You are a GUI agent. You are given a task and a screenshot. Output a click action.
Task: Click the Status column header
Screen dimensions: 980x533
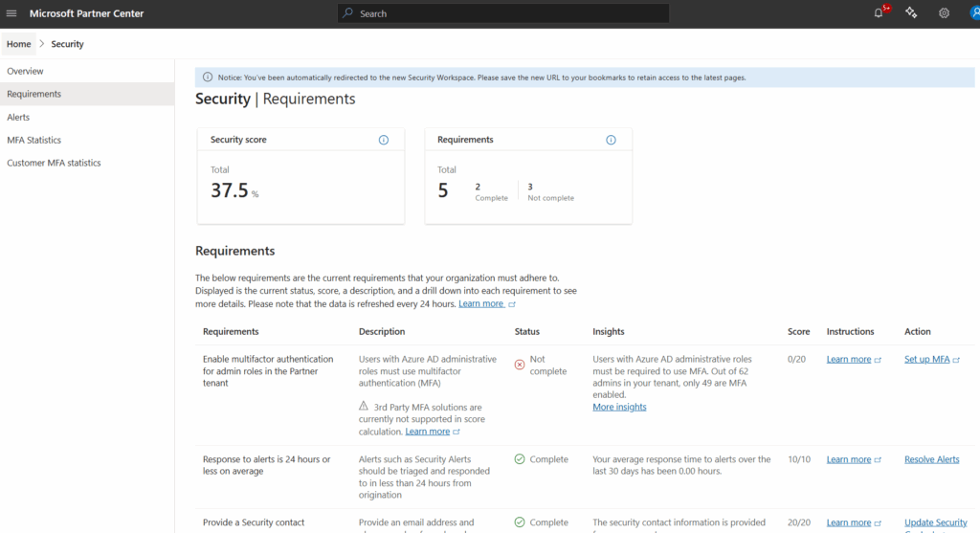527,332
